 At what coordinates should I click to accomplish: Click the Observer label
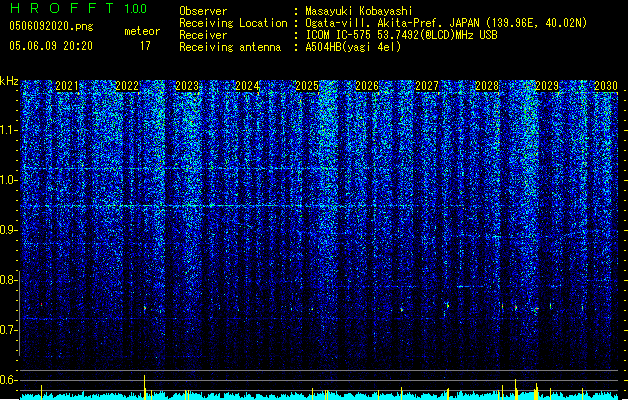[x=203, y=11]
